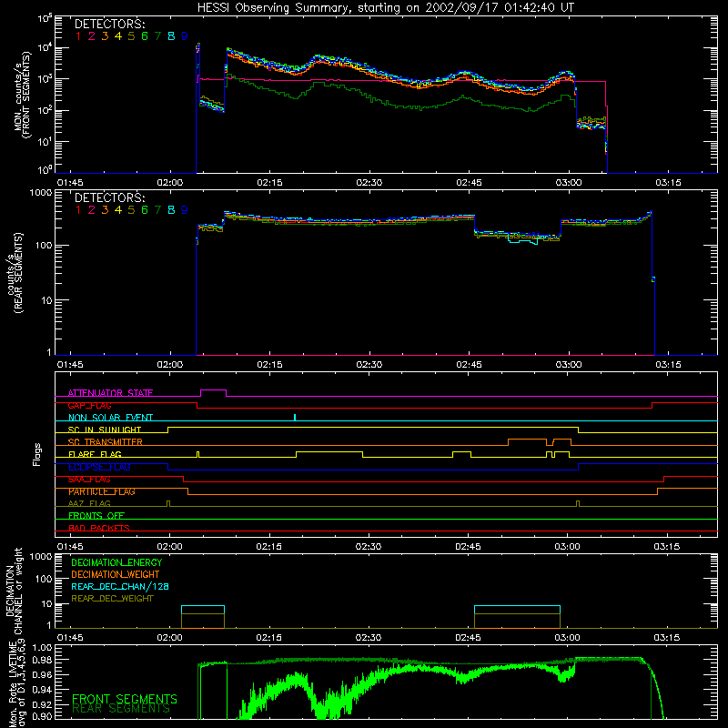Click the "02:15" tick under front segments plot
This screenshot has width=728, height=728.
pyautogui.click(x=269, y=183)
